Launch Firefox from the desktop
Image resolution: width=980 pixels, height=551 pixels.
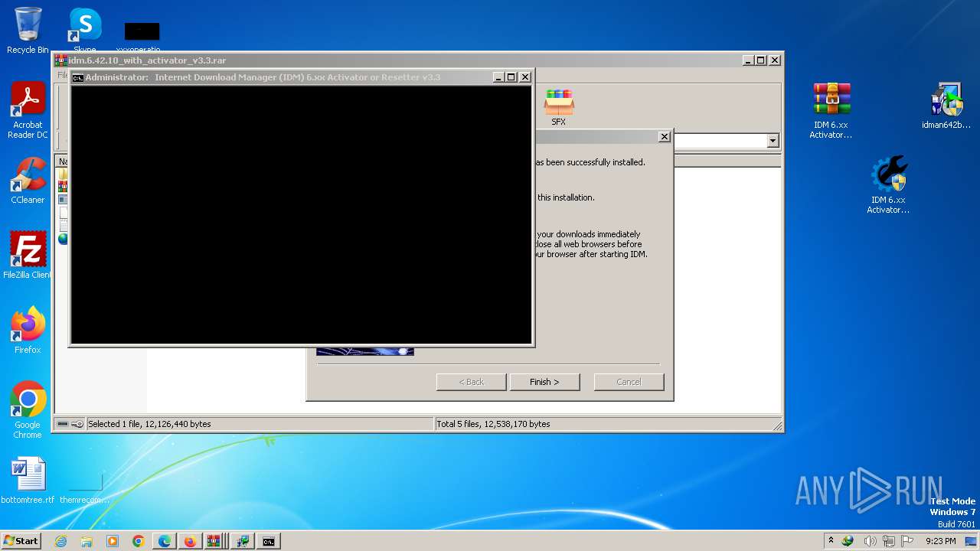point(28,331)
